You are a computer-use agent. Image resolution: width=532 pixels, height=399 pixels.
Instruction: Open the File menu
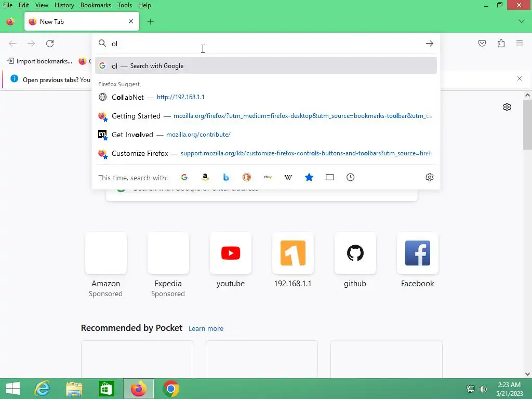[x=7, y=5]
